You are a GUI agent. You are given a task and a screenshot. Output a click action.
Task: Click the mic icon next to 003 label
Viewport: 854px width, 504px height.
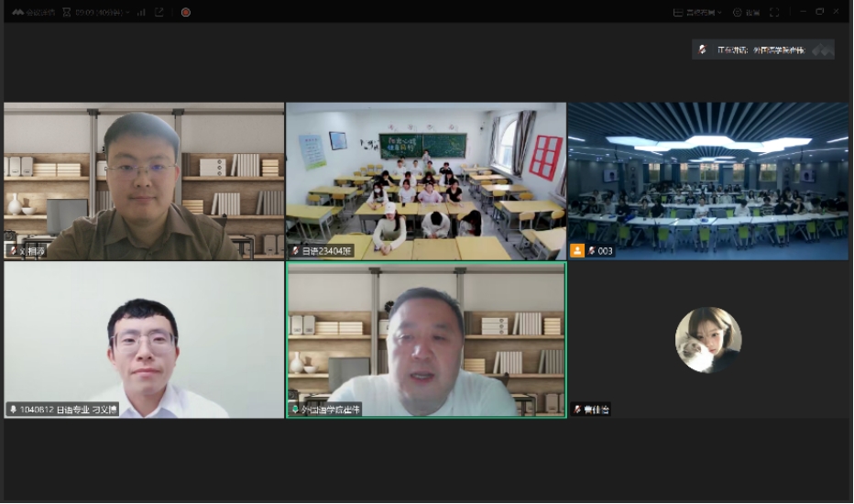coord(592,250)
